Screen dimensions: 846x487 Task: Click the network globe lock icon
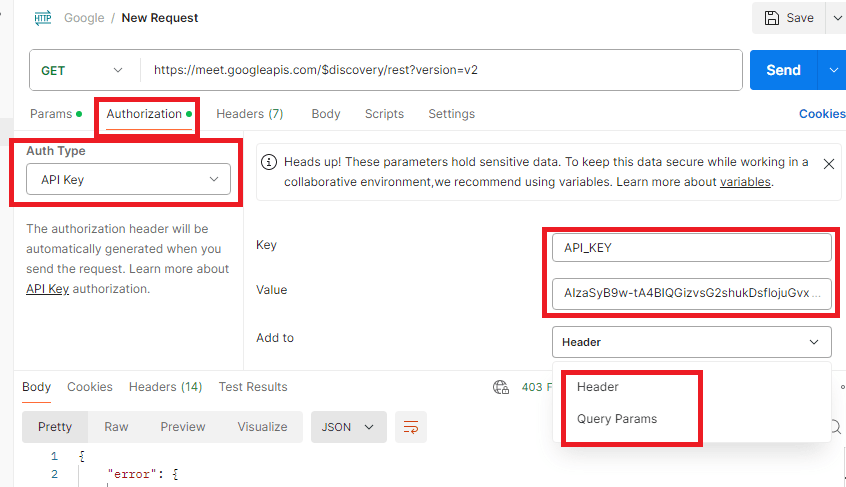click(501, 387)
